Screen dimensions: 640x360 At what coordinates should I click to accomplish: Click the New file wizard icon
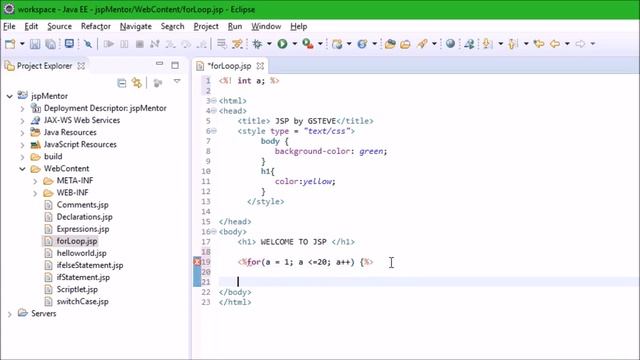[10, 44]
